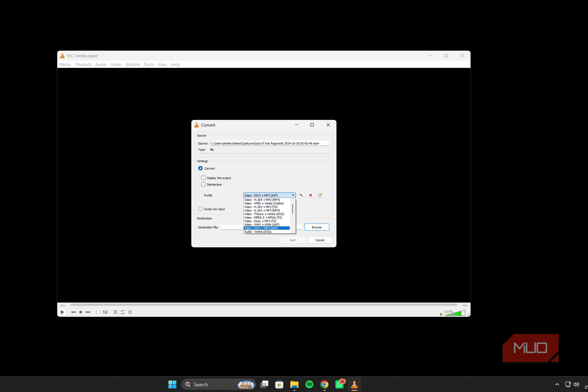The width and height of the screenshot is (588, 392).
Task: Choose Video - WMV + WMA (ASF) profile
Action: coord(267,225)
